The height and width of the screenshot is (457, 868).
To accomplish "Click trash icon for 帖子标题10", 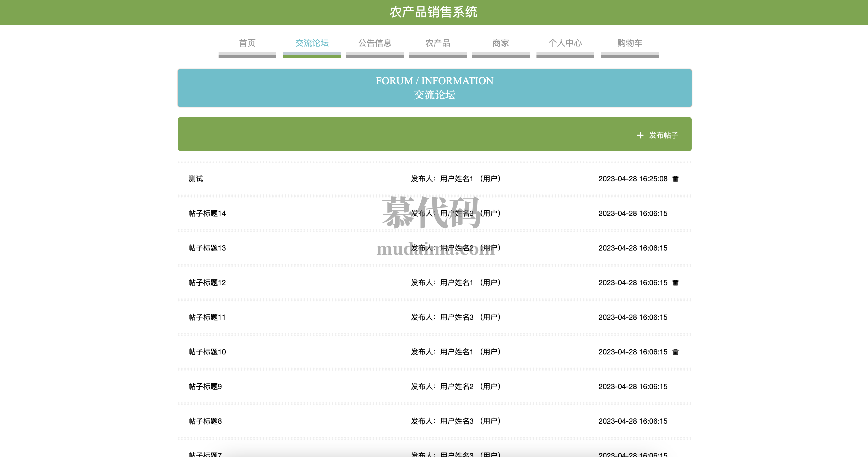I will [675, 352].
